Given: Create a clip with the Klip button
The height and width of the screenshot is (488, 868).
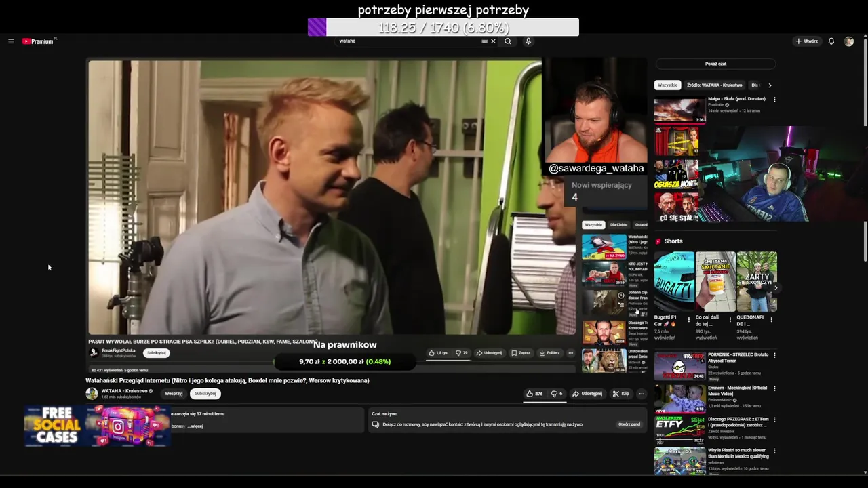Looking at the screenshot, I should pos(620,394).
